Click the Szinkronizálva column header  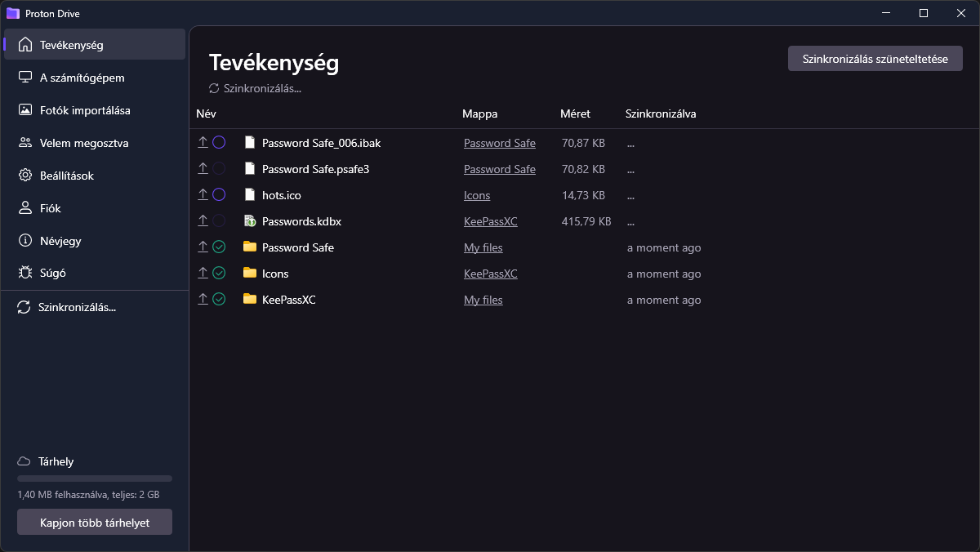661,114
